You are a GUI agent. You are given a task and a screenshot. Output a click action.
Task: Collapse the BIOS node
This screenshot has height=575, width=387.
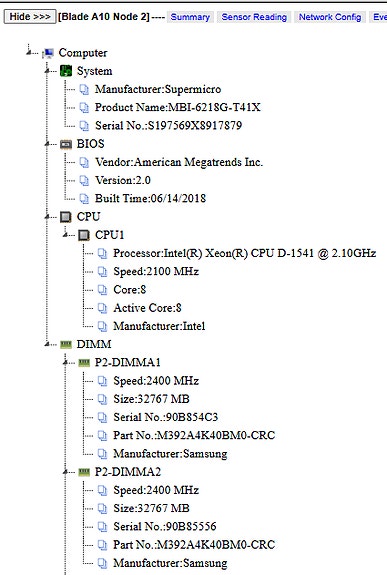[x=47, y=144]
